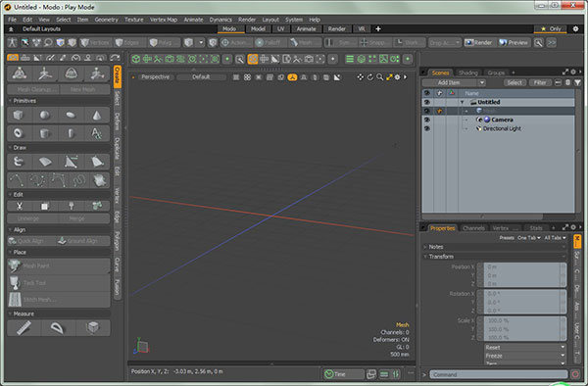Open the layout settings gear at top right
The image size is (588, 386).
(575, 28)
